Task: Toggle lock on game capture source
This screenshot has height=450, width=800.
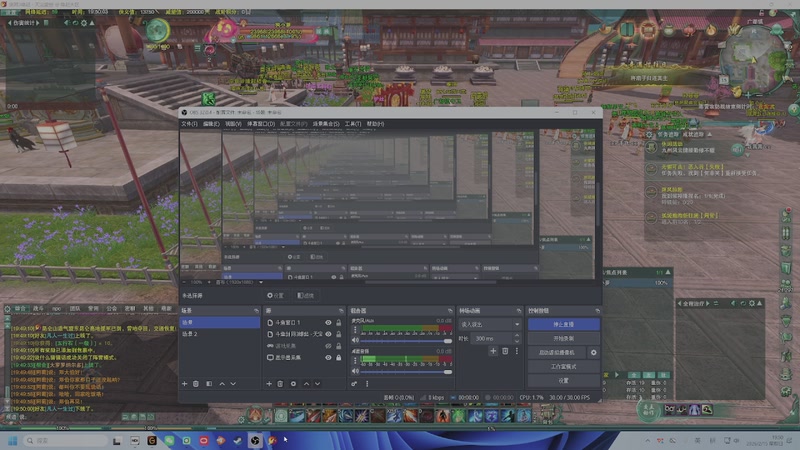Action: pyautogui.click(x=338, y=346)
